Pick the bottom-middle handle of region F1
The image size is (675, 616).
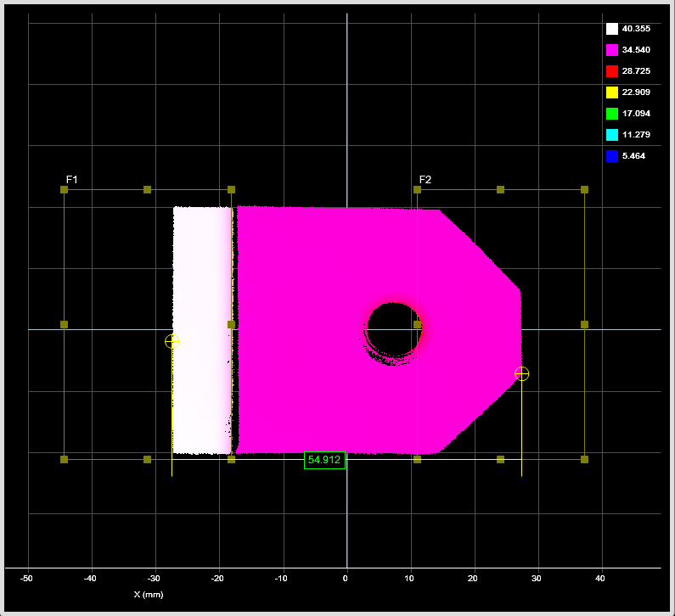pos(147,460)
